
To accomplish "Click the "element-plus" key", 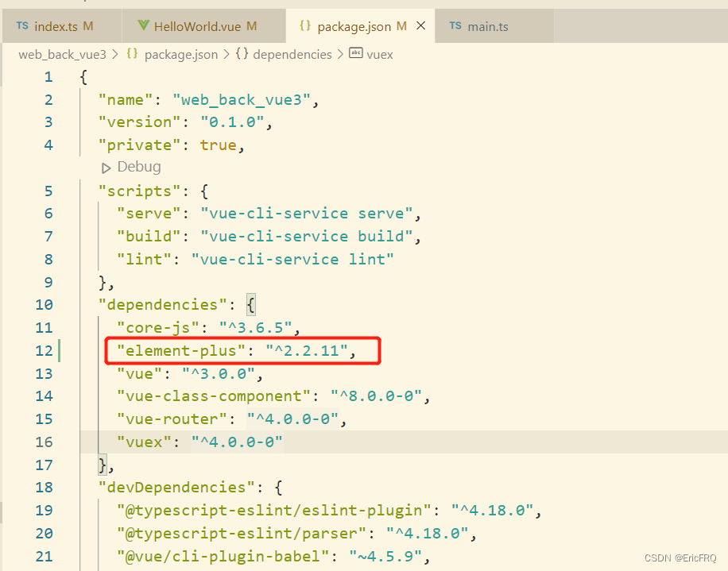I will [181, 351].
